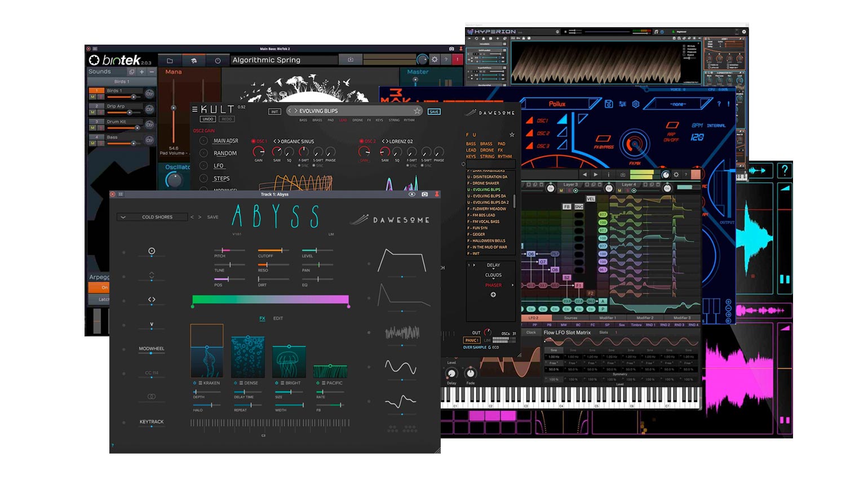Screen dimensions: 868x479
Task: Open the Kraken effect menu icon in Abyss
Action: [200, 383]
